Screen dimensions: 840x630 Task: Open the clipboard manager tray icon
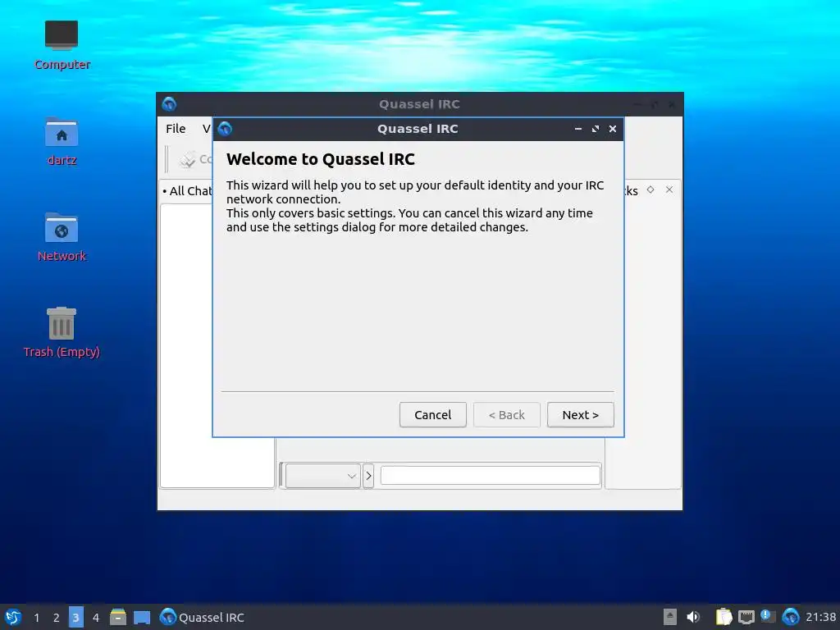pos(724,617)
